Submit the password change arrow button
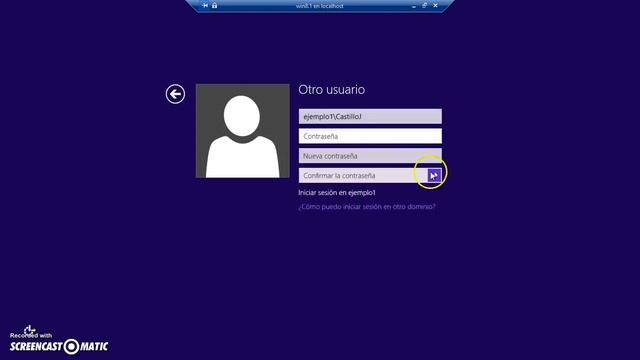 434,176
